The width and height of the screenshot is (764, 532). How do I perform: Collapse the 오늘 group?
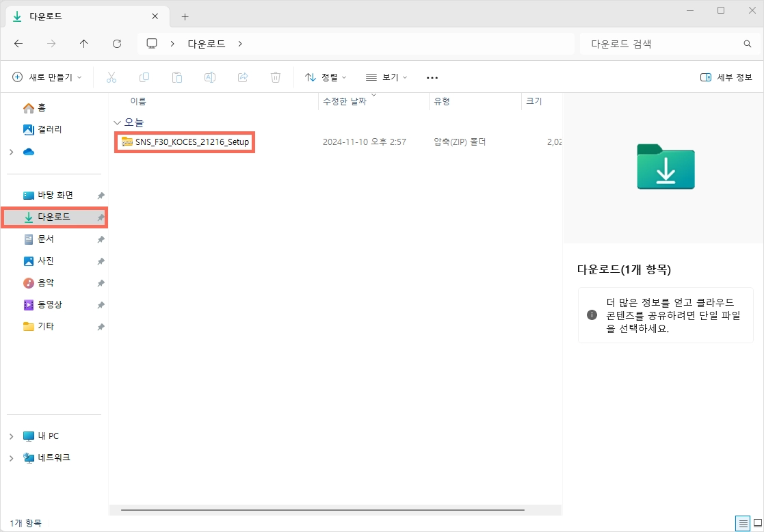(x=116, y=122)
